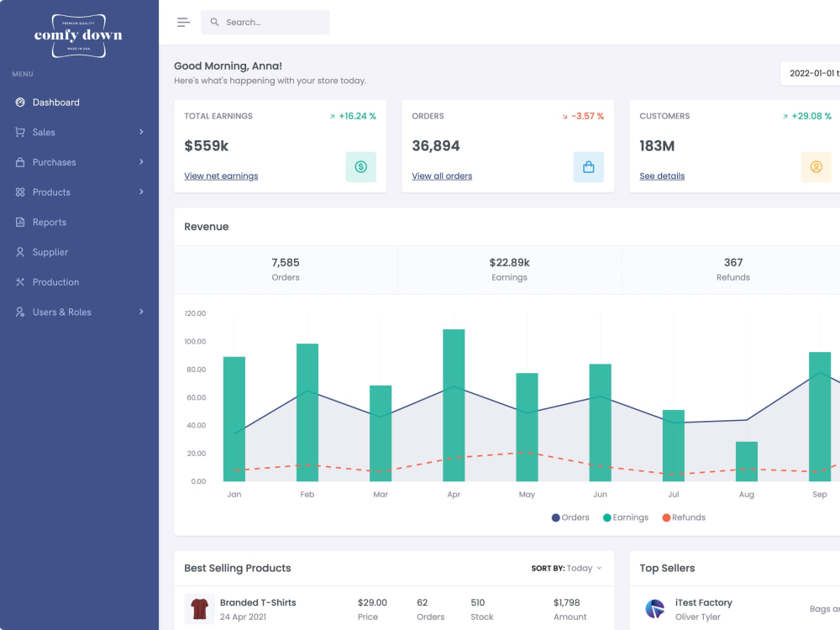Click the Oliver Tyler seller owner text
Image resolution: width=840 pixels, height=630 pixels.
click(697, 617)
